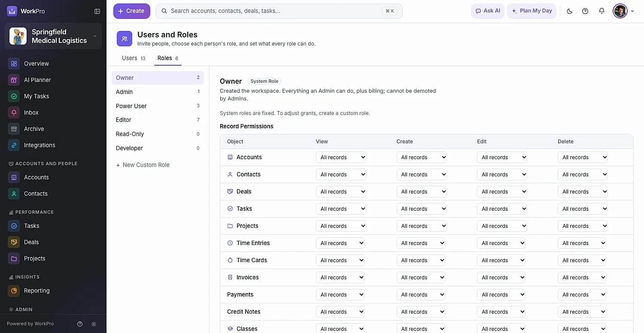Open the Projects folder icon in sidebar
Image resolution: width=644 pixels, height=333 pixels.
14,258
